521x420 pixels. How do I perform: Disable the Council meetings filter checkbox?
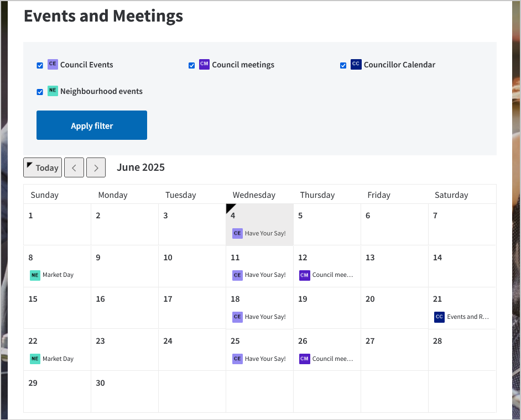pos(191,65)
